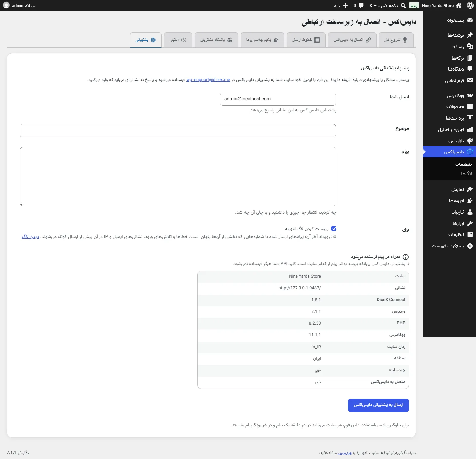Open the Nine Yards Store home icon
The height and width of the screenshot is (459, 476).
pos(459,5)
